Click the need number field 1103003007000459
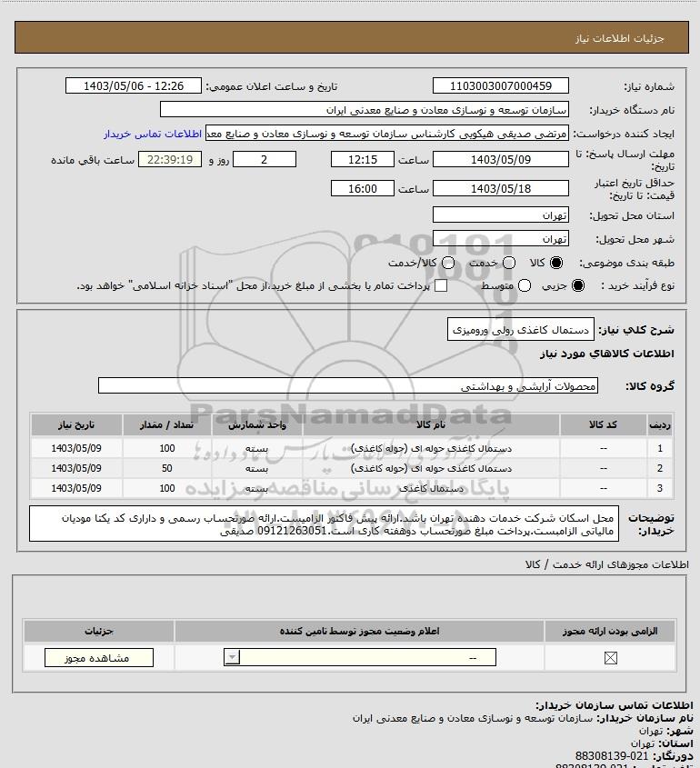 (x=501, y=85)
